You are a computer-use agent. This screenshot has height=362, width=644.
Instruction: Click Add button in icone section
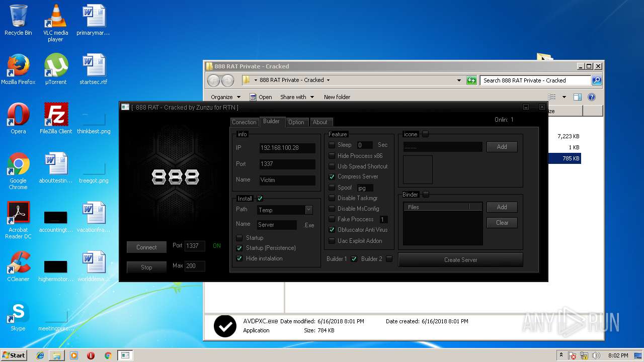(x=502, y=147)
